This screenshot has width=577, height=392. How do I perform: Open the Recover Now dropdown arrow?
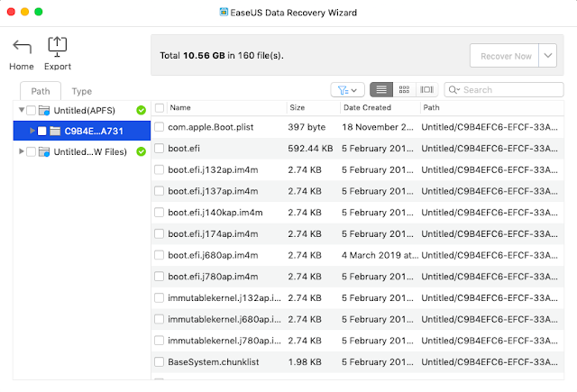pos(547,56)
